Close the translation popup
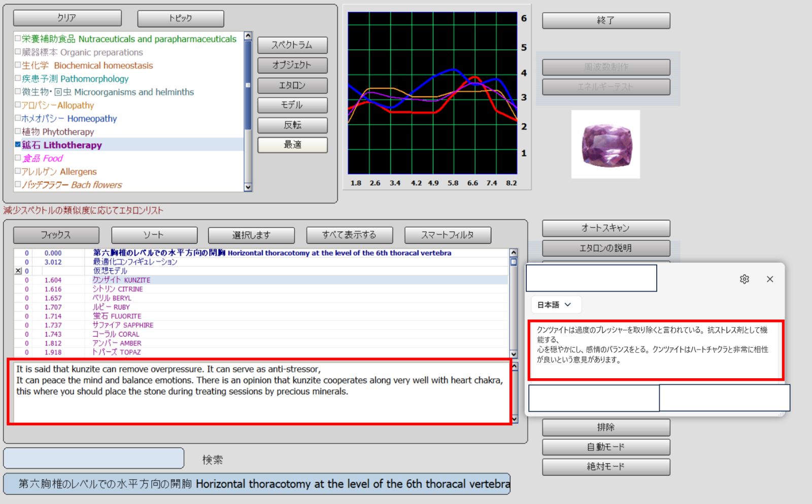Image resolution: width=812 pixels, height=504 pixels. click(x=770, y=279)
